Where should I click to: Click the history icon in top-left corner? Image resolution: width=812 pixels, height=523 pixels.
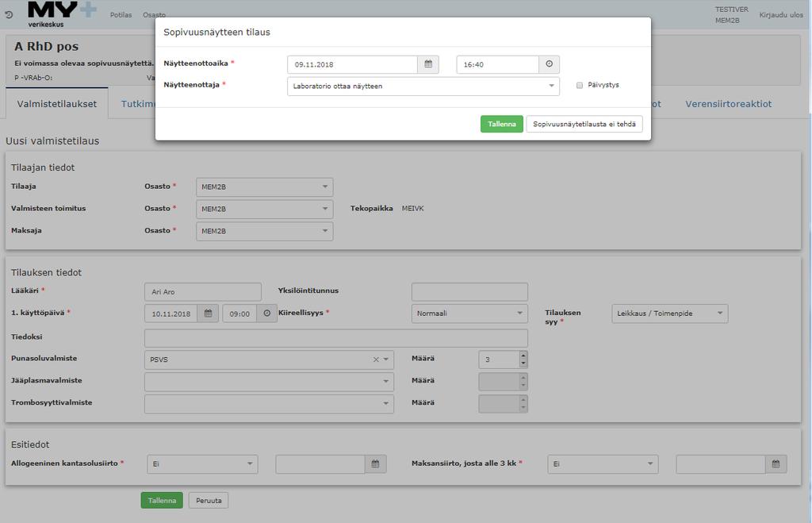coord(9,14)
